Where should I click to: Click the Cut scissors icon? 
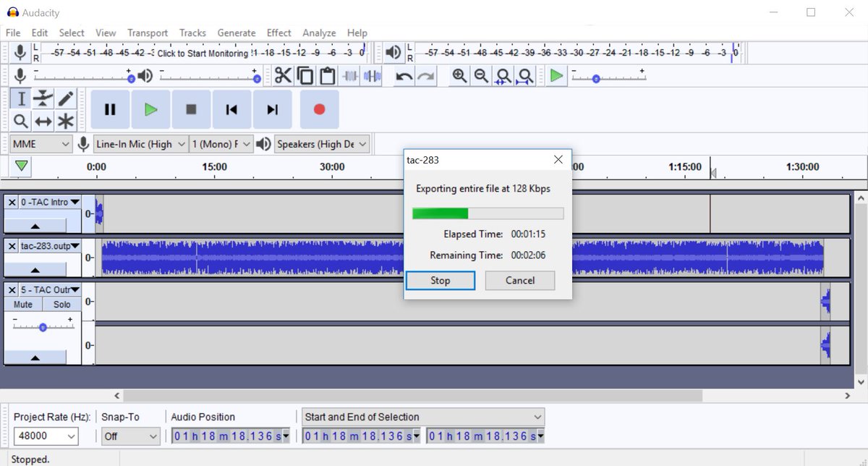click(283, 75)
